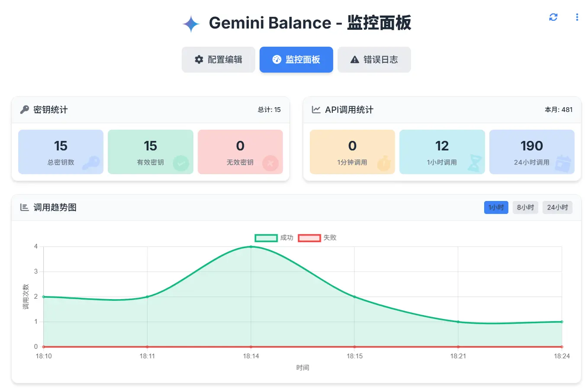588x389 pixels.
Task: Click the green checkmark on 有效密钥 card
Action: point(181,163)
